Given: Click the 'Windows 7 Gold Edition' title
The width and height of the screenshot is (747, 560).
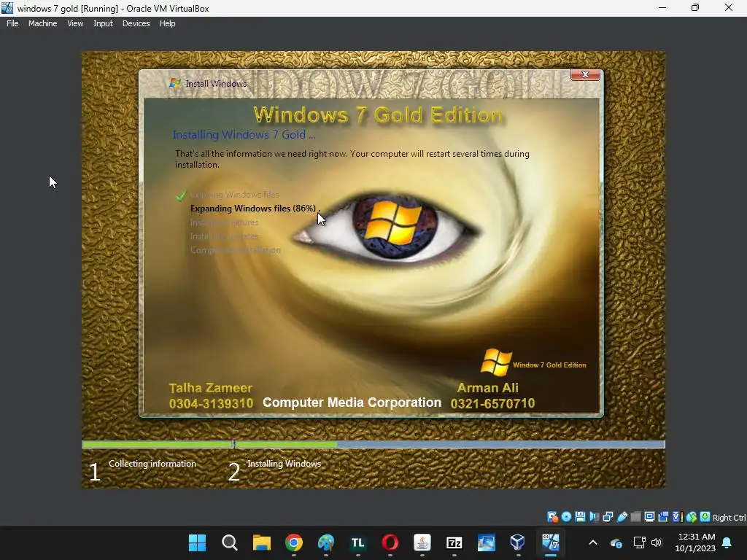Looking at the screenshot, I should pyautogui.click(x=378, y=115).
